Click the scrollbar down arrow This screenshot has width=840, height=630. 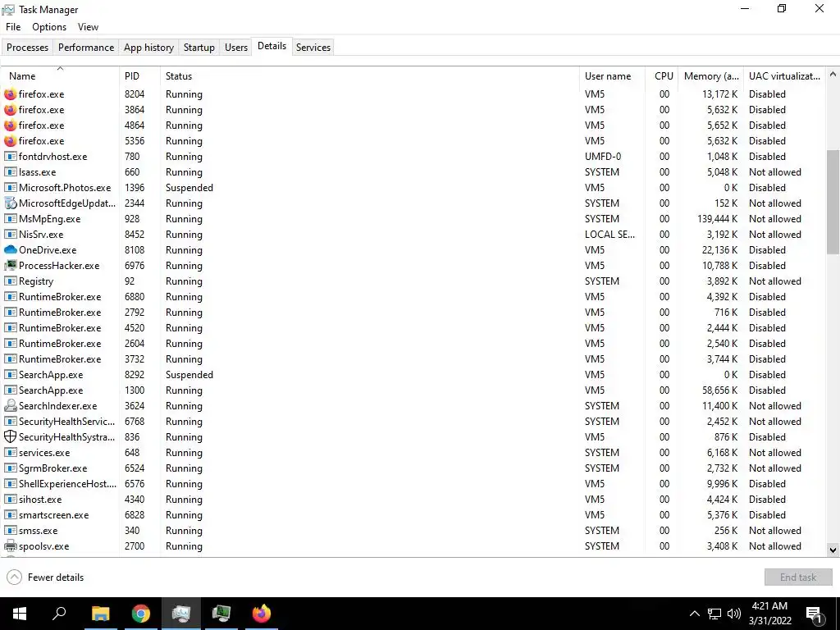point(833,550)
